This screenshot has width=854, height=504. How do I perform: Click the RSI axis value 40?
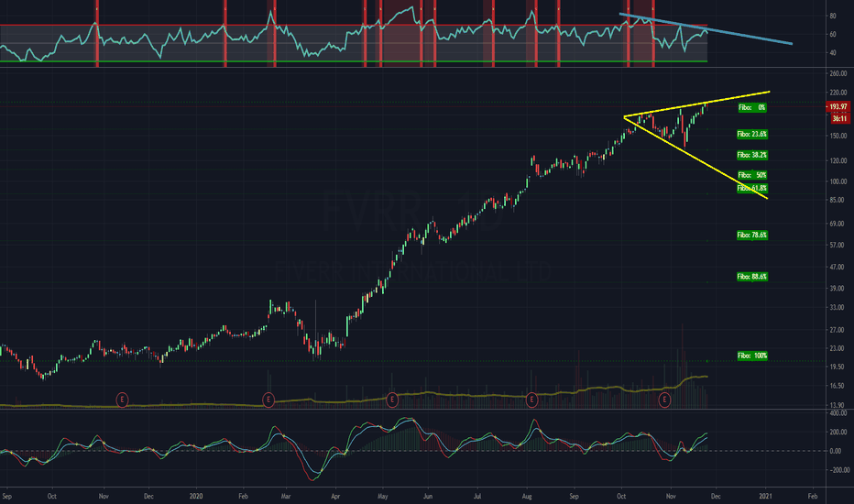[833, 53]
